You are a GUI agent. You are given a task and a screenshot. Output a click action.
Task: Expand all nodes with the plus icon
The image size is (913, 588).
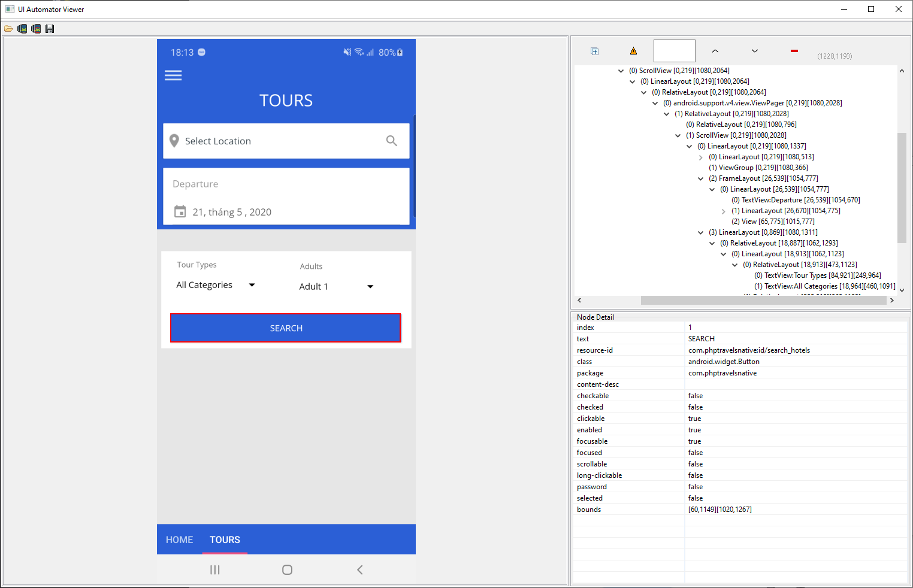(x=595, y=51)
